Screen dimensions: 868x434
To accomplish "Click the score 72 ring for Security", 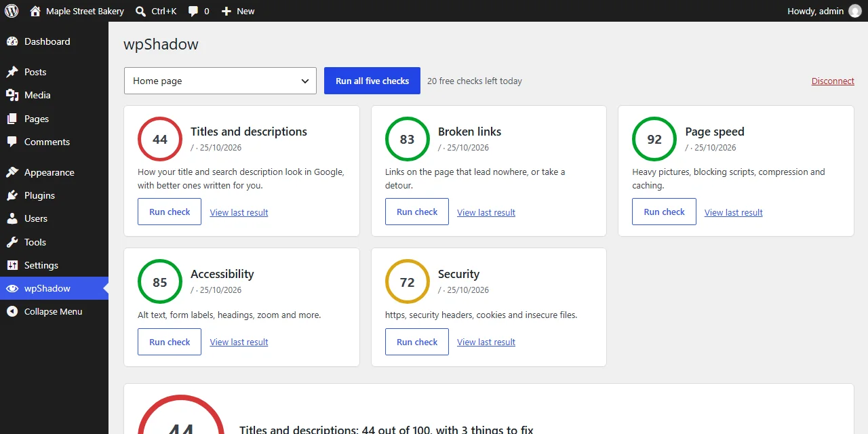I will 407,281.
